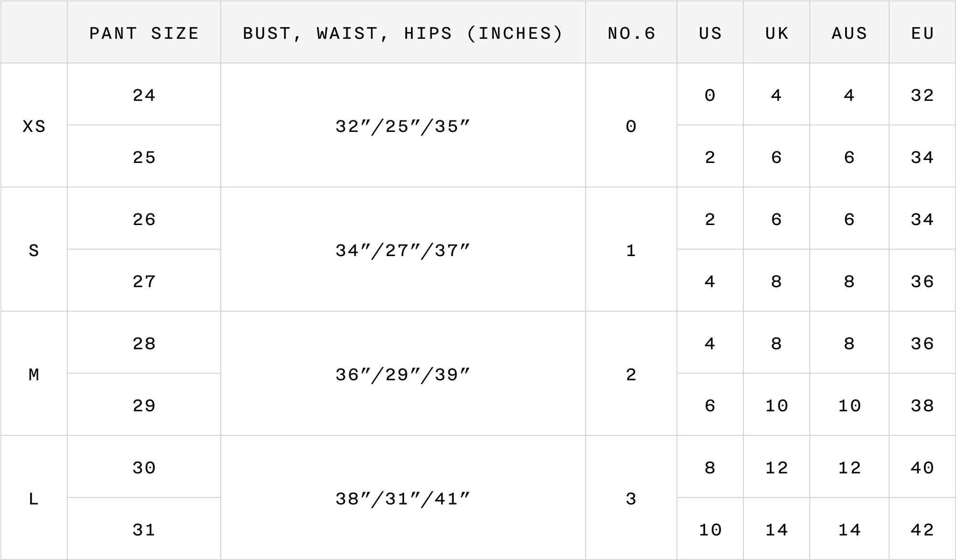956x560 pixels.
Task: Click the PANT SIZE column header
Action: coord(144,33)
